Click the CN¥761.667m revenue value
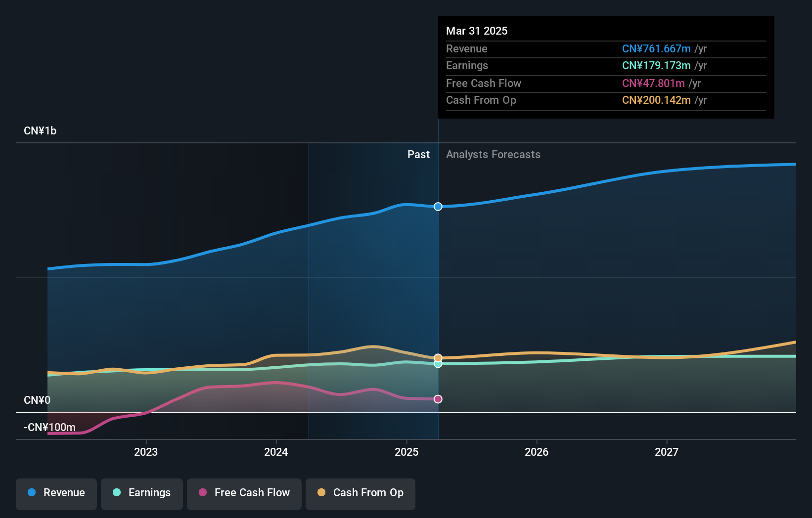Image resolution: width=812 pixels, height=518 pixels. click(656, 48)
